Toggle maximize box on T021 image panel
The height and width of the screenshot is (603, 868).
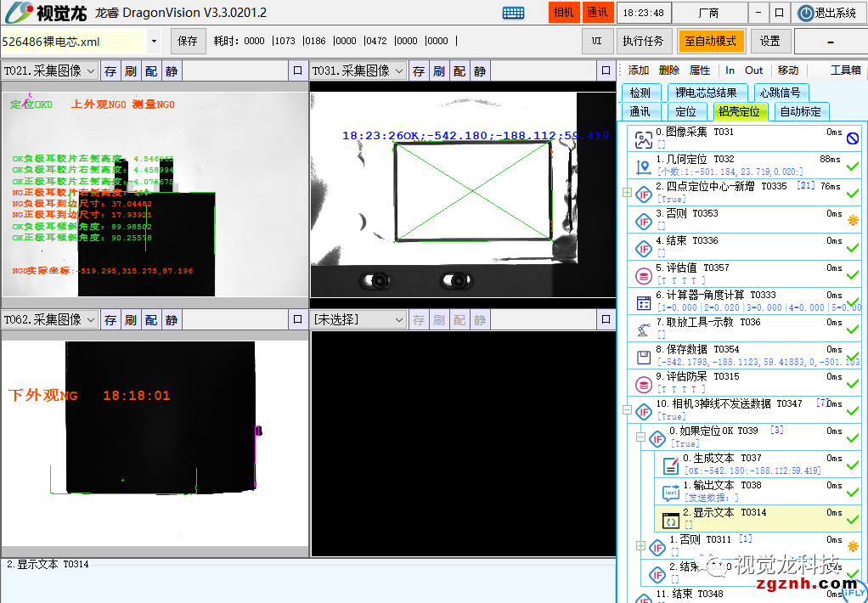297,71
